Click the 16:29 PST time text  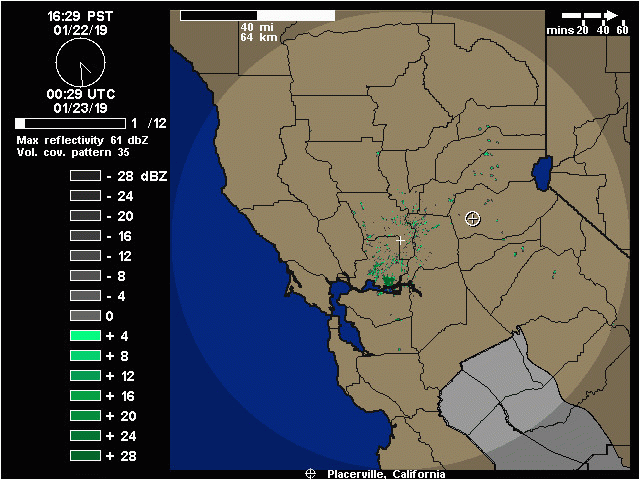point(80,17)
